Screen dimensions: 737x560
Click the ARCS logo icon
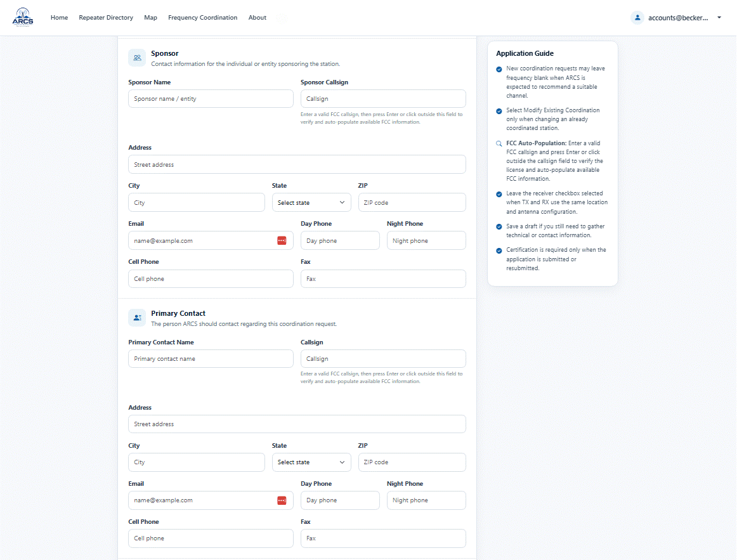click(23, 17)
